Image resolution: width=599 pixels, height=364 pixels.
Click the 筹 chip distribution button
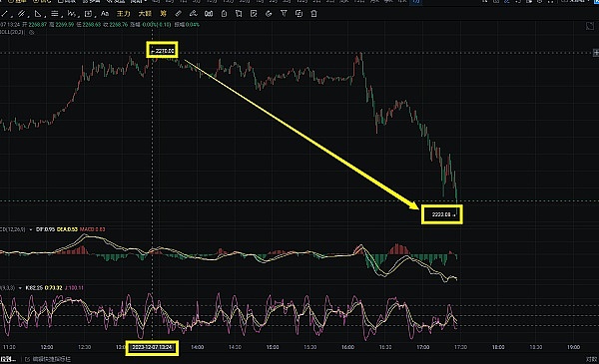tap(163, 14)
